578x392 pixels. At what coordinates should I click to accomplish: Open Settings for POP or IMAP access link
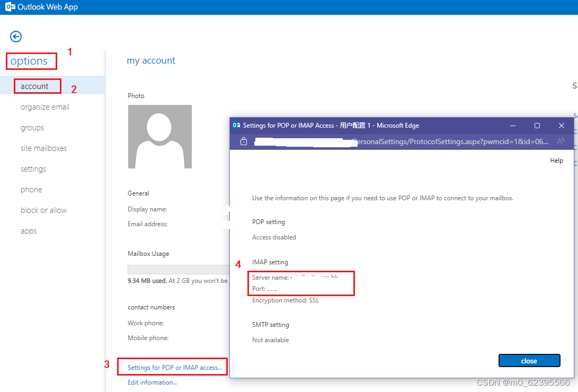click(x=175, y=367)
